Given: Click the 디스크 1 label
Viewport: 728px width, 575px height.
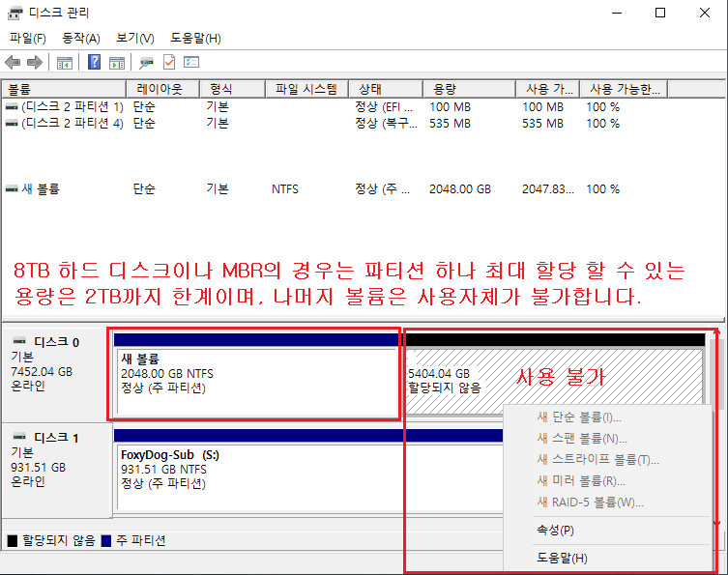Looking at the screenshot, I should [56, 438].
